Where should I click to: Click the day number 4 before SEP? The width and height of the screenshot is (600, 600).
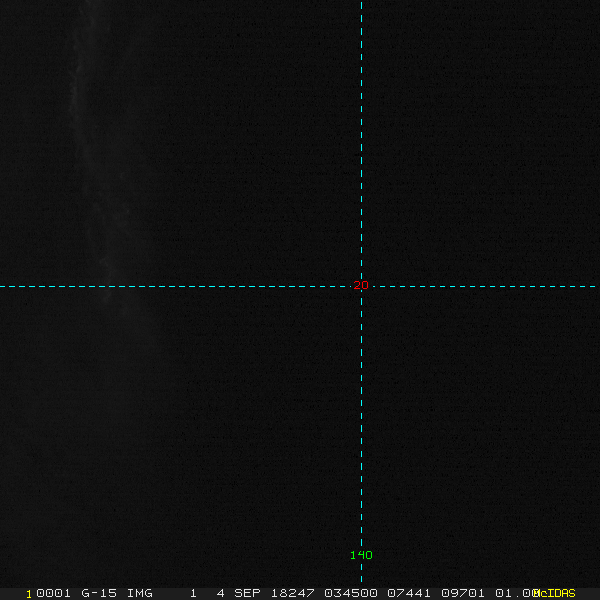[220, 593]
